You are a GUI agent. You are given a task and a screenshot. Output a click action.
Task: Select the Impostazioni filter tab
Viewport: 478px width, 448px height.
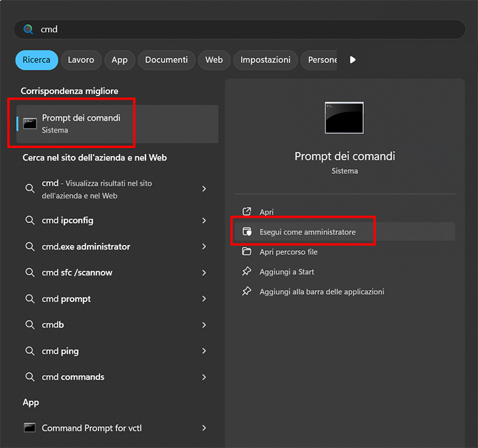click(265, 60)
